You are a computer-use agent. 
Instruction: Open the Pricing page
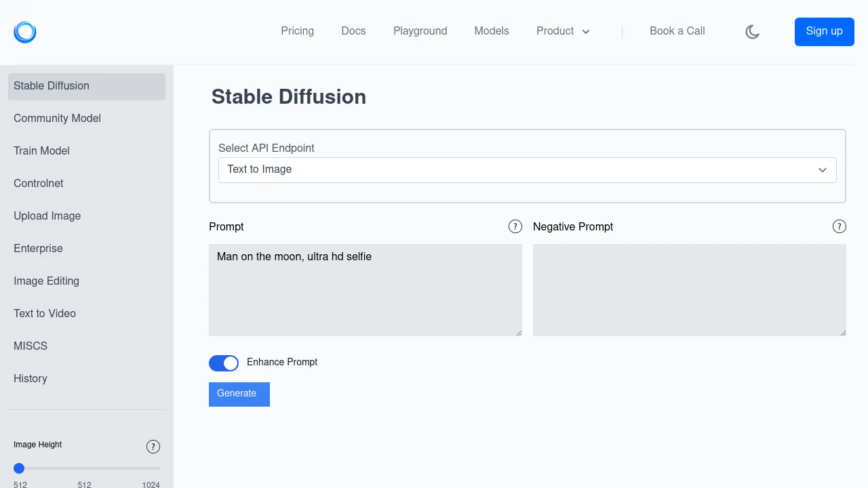pyautogui.click(x=297, y=31)
